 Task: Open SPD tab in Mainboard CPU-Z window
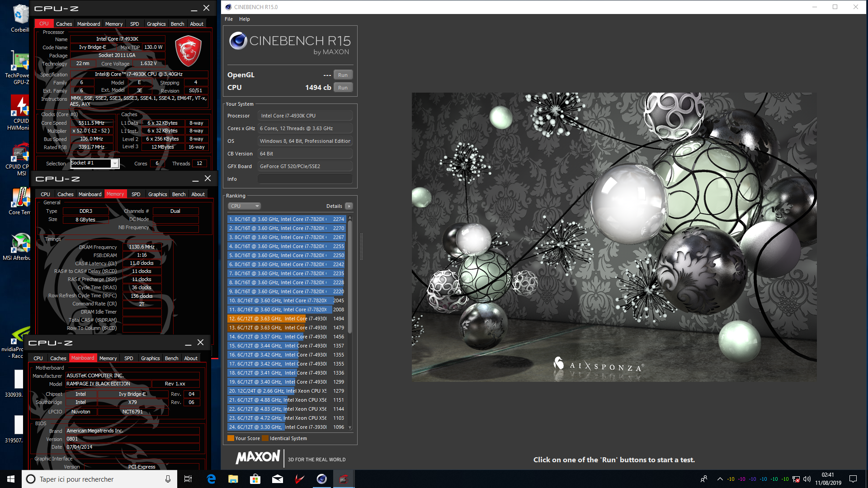tap(128, 358)
